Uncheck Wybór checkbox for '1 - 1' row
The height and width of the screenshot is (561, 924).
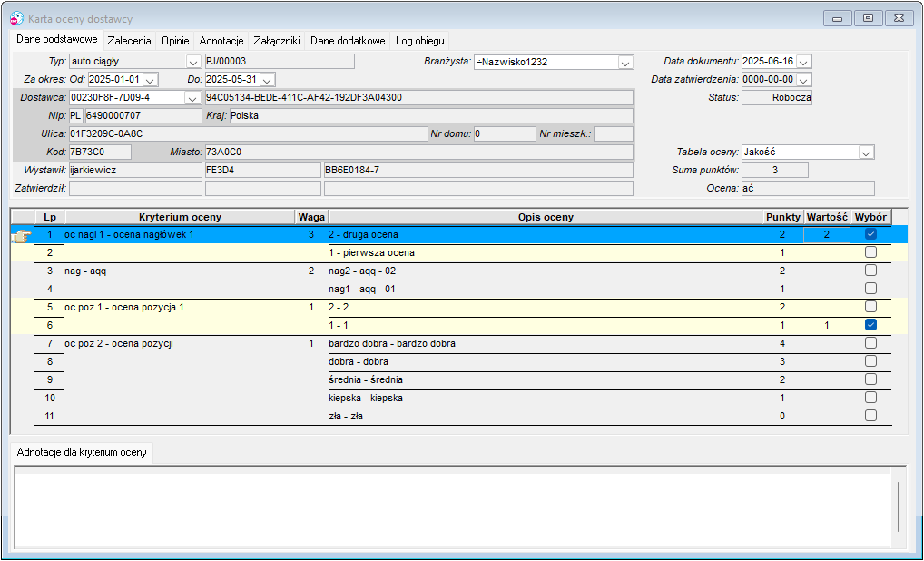pyautogui.click(x=870, y=325)
